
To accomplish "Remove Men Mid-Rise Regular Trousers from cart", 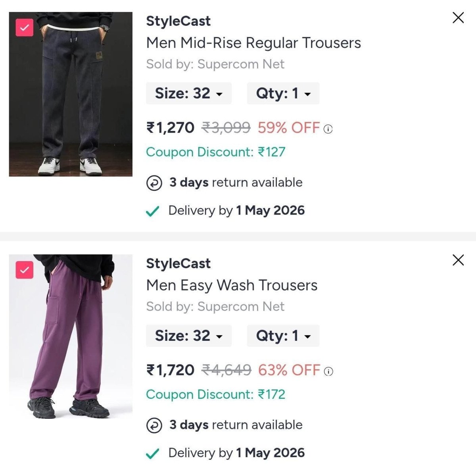I will [458, 17].
